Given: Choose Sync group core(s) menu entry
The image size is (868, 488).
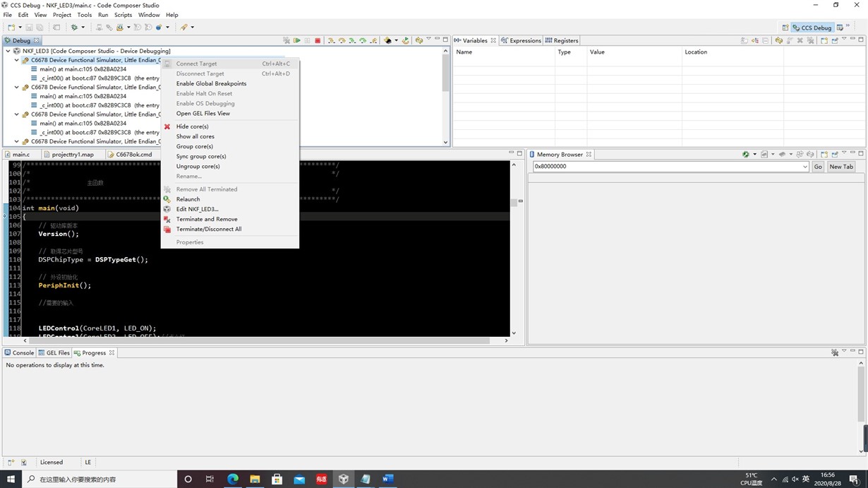Looking at the screenshot, I should (201, 156).
